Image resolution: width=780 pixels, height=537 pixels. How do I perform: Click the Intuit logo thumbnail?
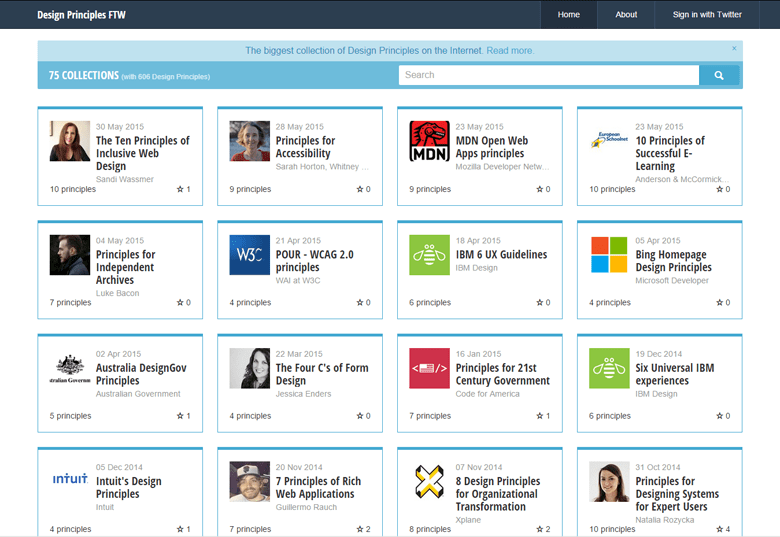point(70,479)
